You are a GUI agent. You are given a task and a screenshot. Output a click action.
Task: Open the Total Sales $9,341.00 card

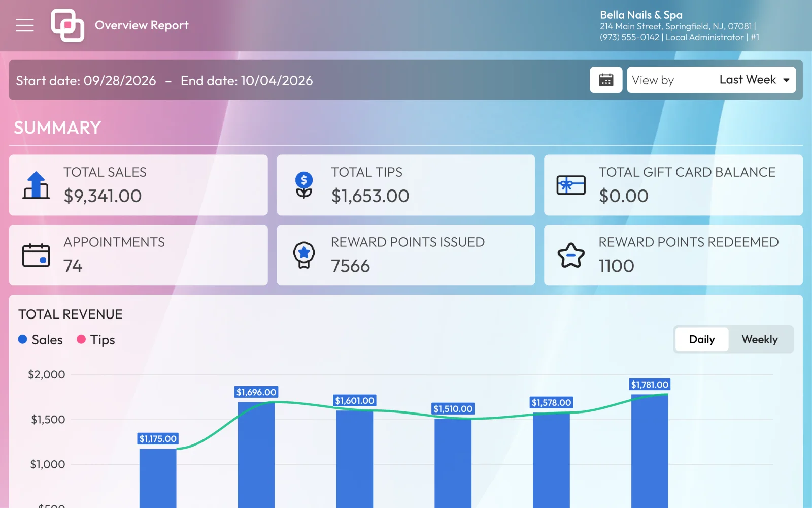point(138,185)
